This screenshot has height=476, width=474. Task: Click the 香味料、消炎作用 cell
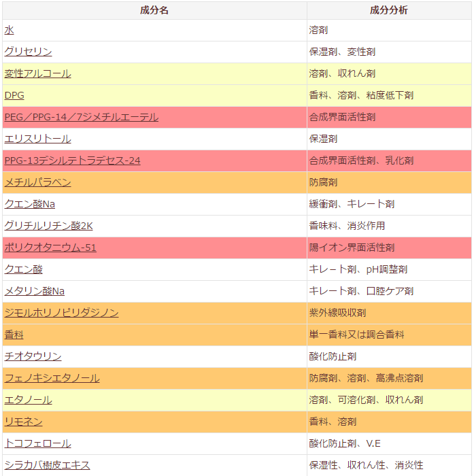(x=389, y=226)
